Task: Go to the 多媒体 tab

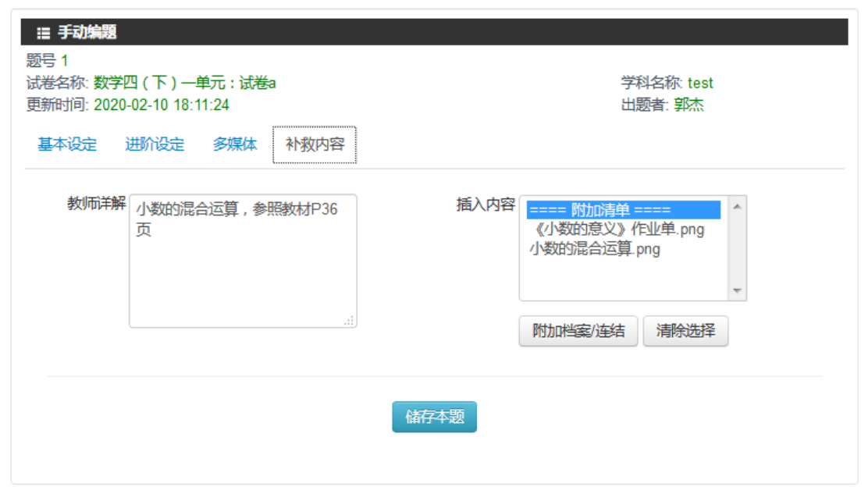Action: [x=235, y=144]
